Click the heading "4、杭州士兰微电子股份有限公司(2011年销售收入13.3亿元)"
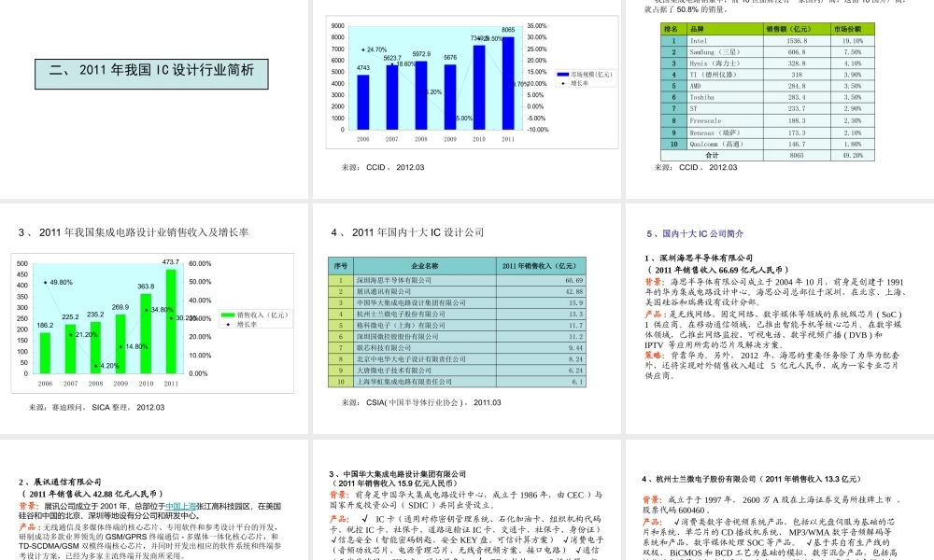Image resolution: width=934 pixels, height=560 pixels. 751,479
